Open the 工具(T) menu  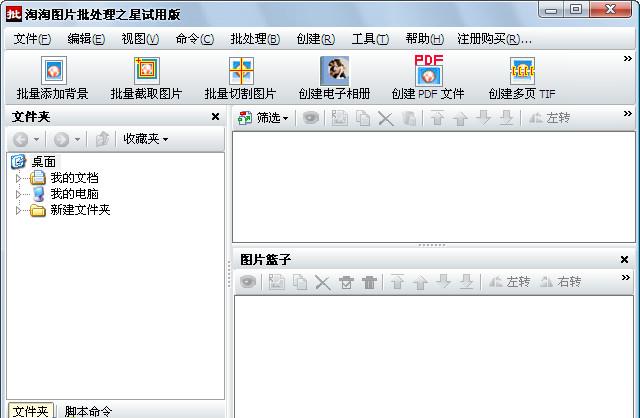[370, 39]
